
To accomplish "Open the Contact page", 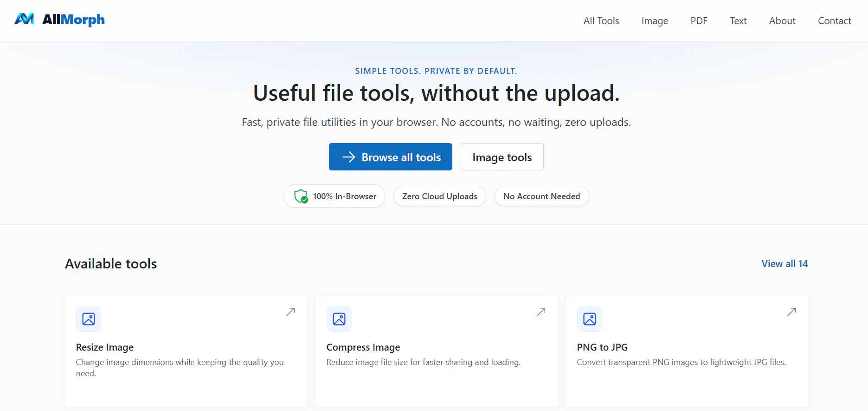I will coord(835,21).
